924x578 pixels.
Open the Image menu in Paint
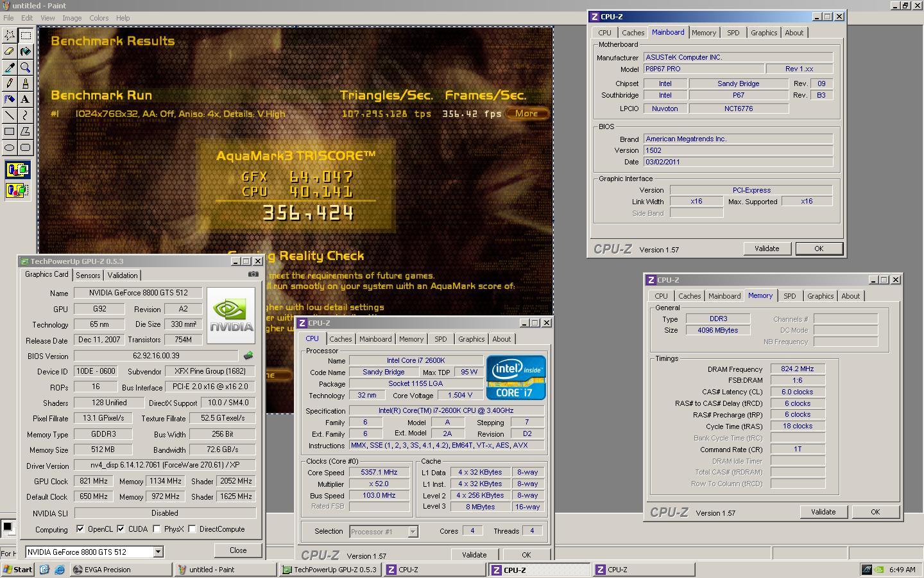point(72,18)
